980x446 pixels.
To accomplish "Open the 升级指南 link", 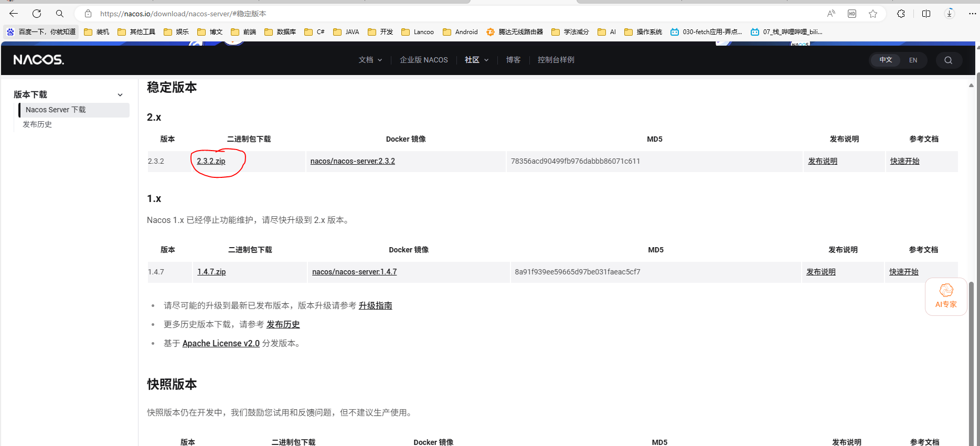I will coord(375,305).
